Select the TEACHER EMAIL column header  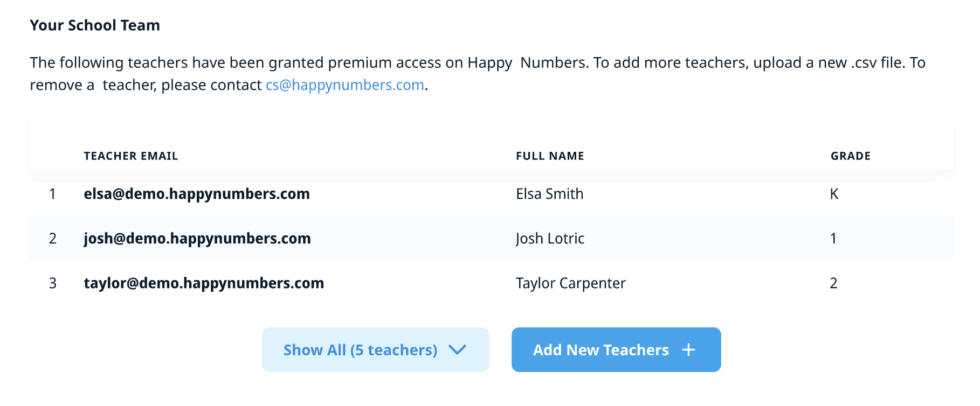click(131, 156)
